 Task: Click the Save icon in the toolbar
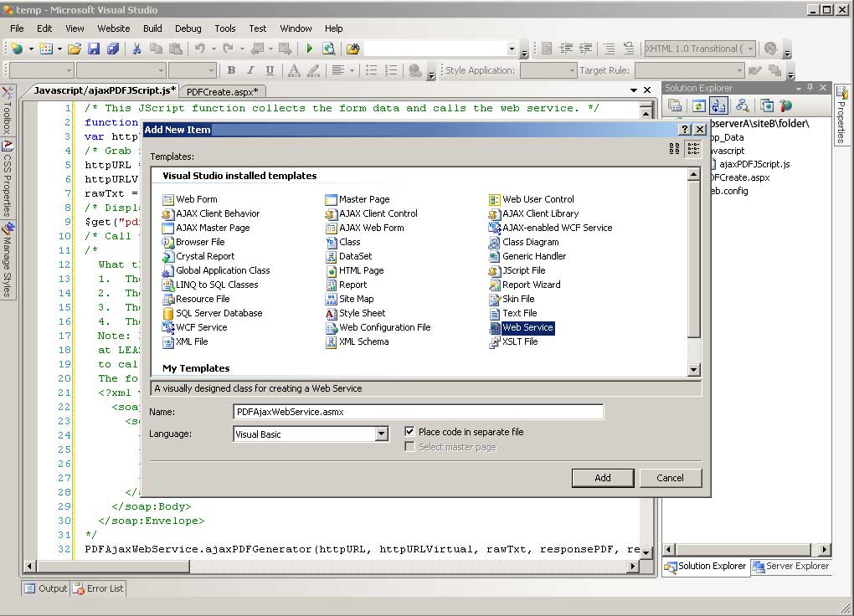(94, 49)
